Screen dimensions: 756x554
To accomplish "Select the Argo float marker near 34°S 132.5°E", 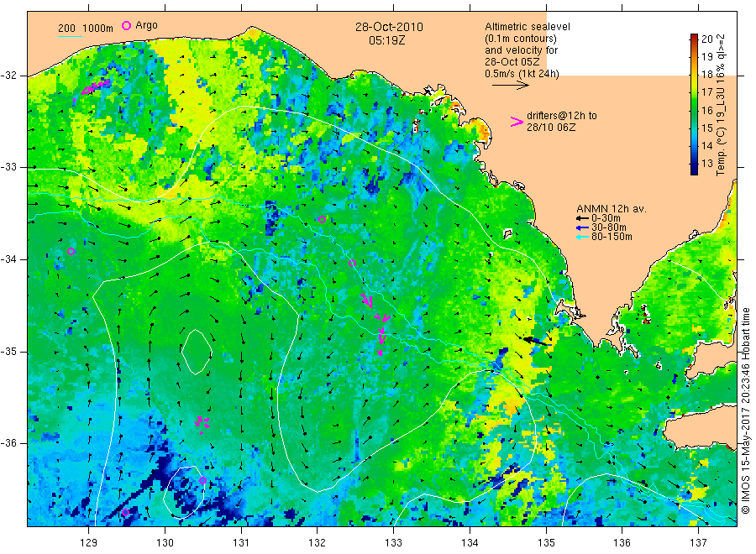I will (353, 263).
